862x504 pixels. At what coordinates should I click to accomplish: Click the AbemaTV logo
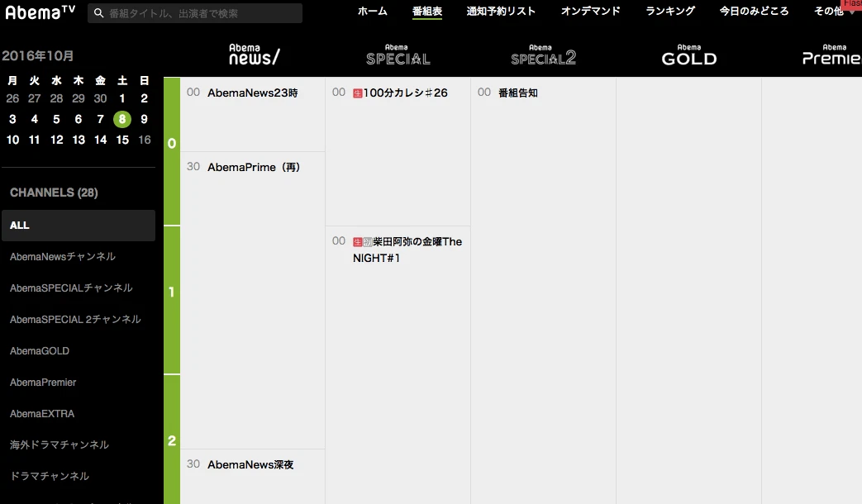[x=40, y=12]
